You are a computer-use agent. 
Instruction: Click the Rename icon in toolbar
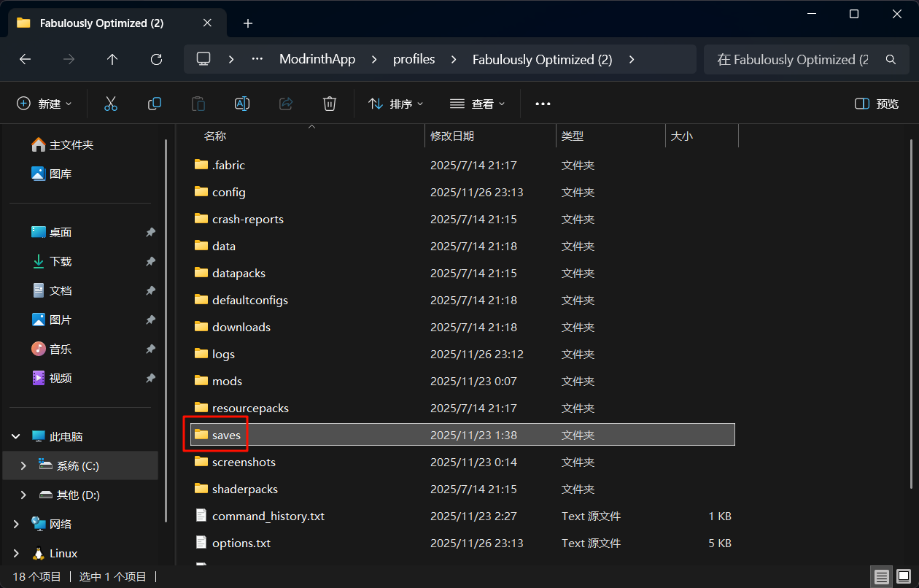(242, 104)
